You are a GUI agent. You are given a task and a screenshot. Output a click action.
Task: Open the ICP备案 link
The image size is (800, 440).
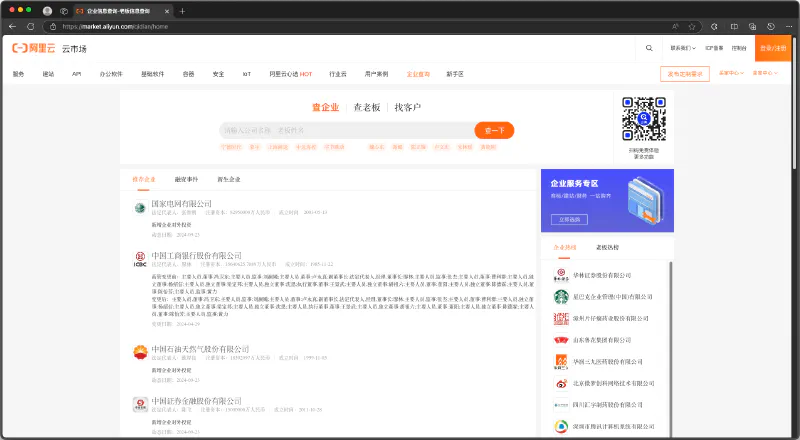click(714, 48)
